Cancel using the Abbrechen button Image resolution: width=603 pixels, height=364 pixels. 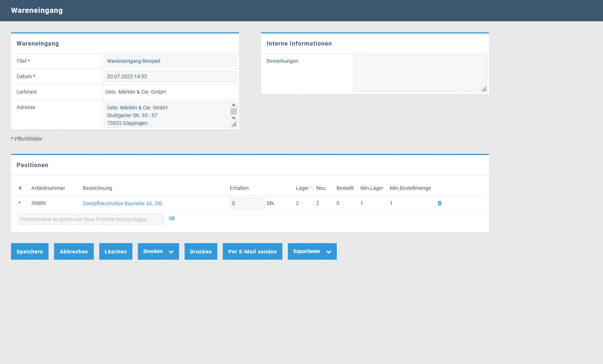coord(74,252)
